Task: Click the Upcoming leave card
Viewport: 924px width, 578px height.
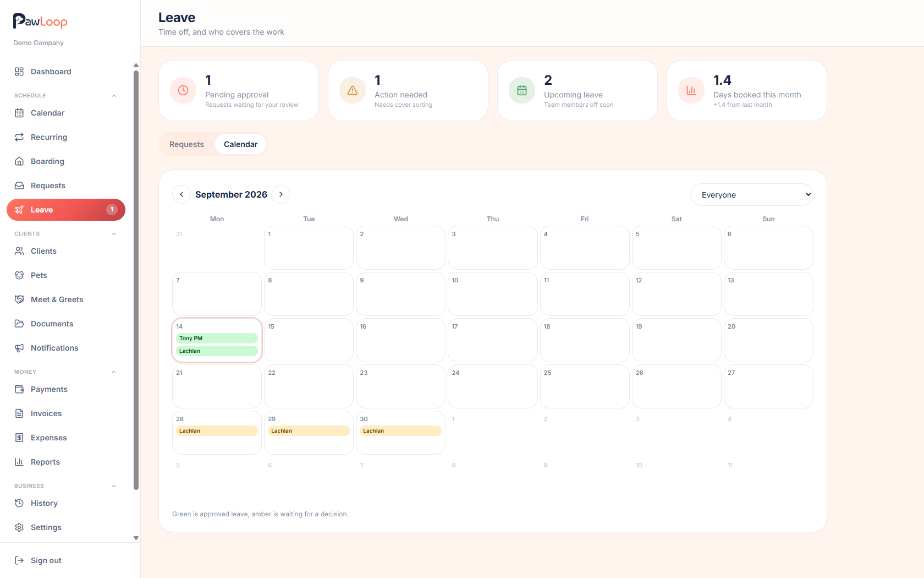Action: tap(577, 91)
